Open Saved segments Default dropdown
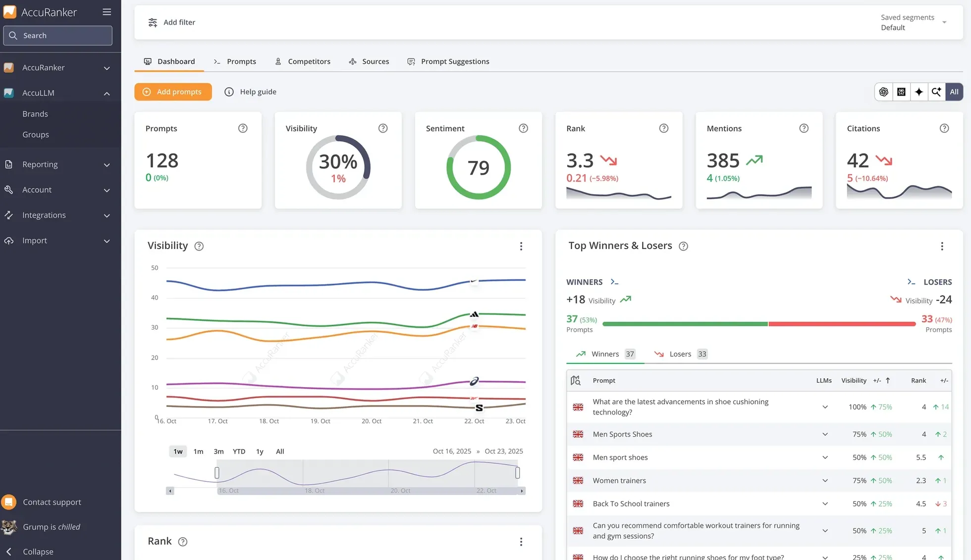This screenshot has width=971, height=560. pyautogui.click(x=914, y=22)
